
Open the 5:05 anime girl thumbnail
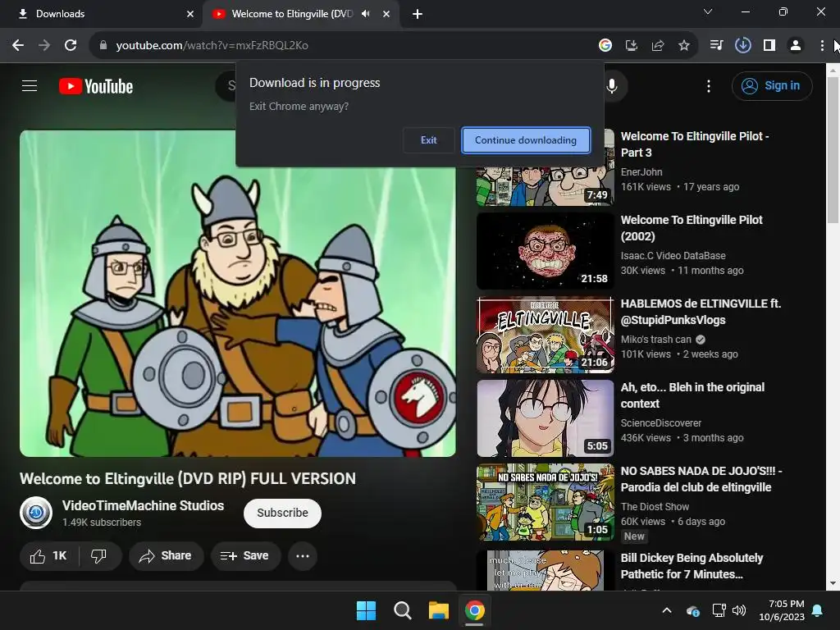click(x=546, y=418)
